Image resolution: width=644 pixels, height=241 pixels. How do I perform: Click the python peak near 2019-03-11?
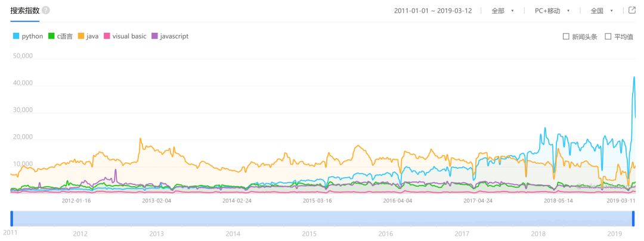[x=634, y=78]
